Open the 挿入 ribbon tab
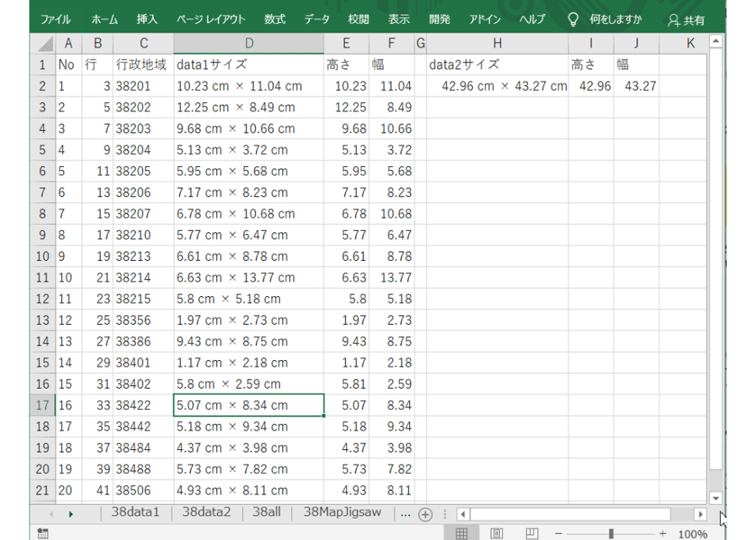756x540 pixels. click(x=147, y=20)
